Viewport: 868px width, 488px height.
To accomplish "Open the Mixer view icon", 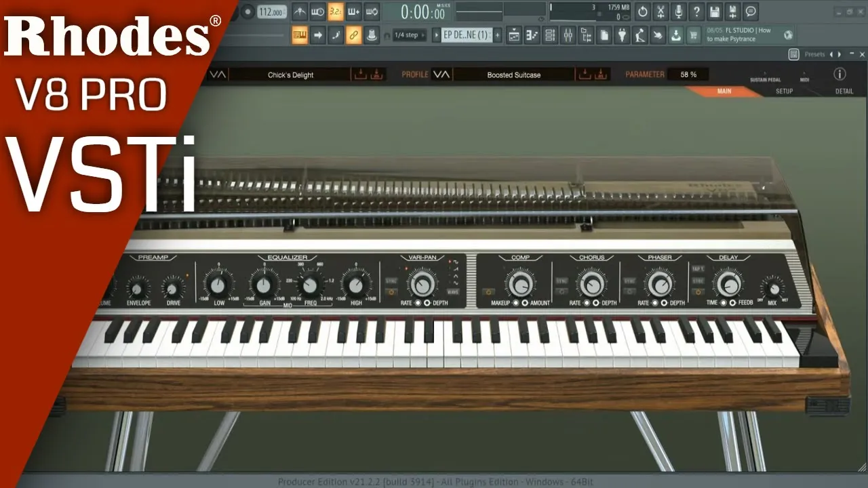I will (x=568, y=35).
